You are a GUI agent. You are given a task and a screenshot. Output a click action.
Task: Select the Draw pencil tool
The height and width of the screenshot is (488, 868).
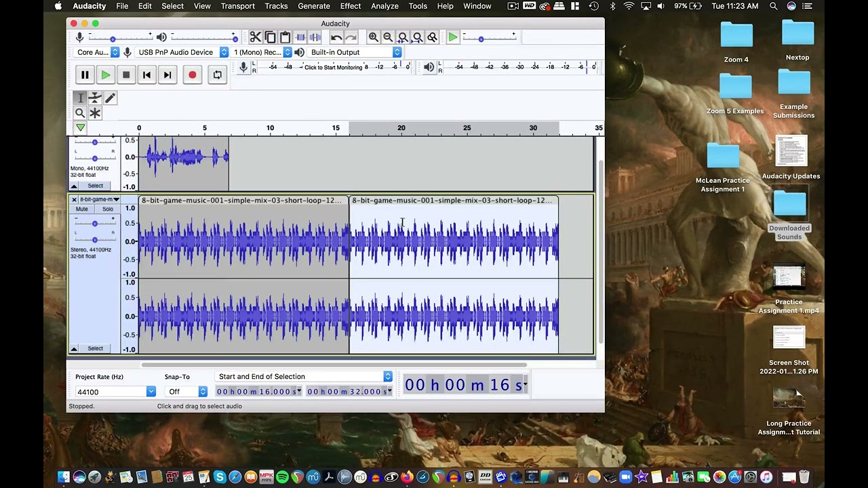tap(110, 98)
